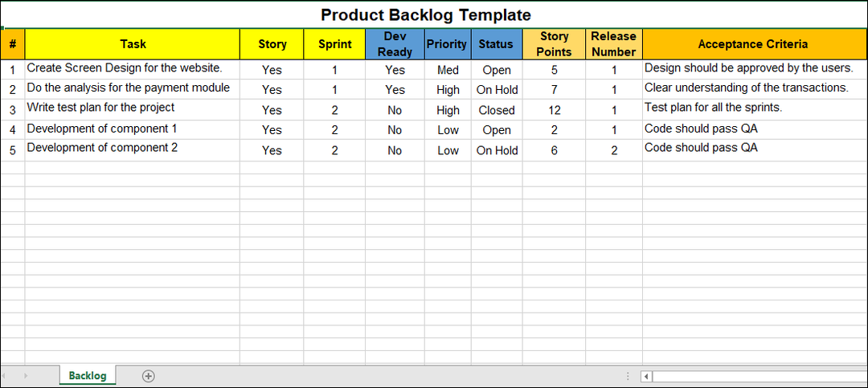Image resolution: width=868 pixels, height=388 pixels.
Task: Select the Story Points header cell
Action: coord(554,44)
